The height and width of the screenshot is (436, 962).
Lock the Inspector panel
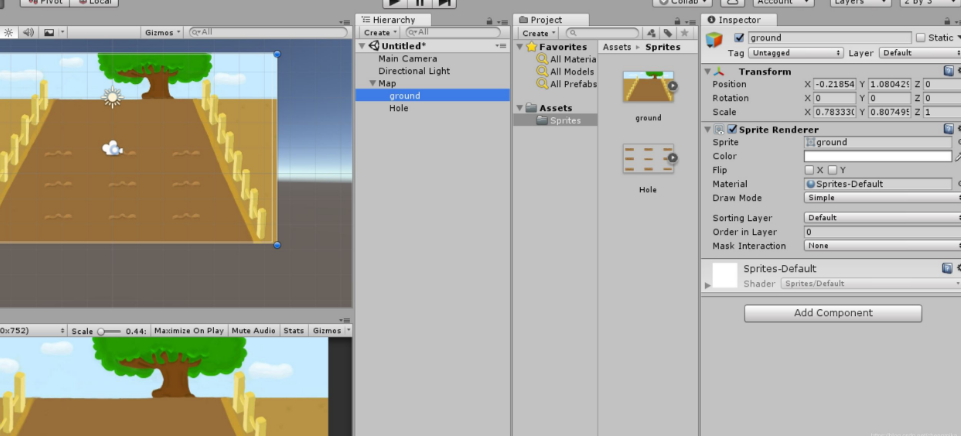(947, 20)
